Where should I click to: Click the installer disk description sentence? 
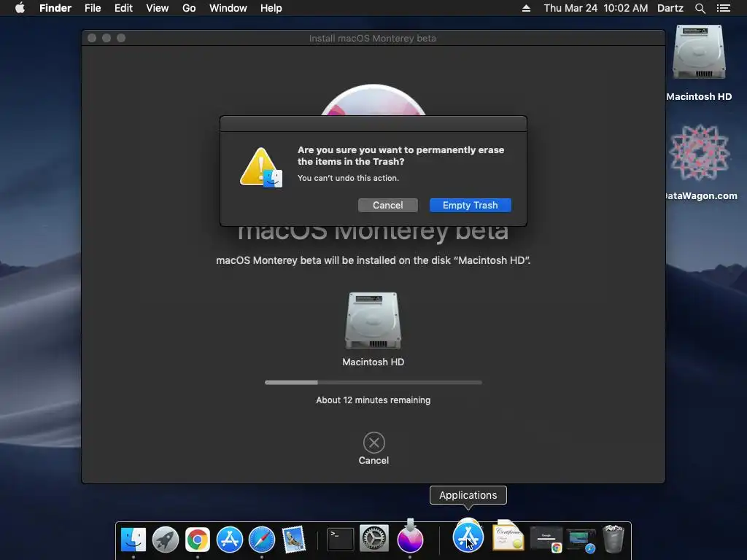tap(373, 260)
